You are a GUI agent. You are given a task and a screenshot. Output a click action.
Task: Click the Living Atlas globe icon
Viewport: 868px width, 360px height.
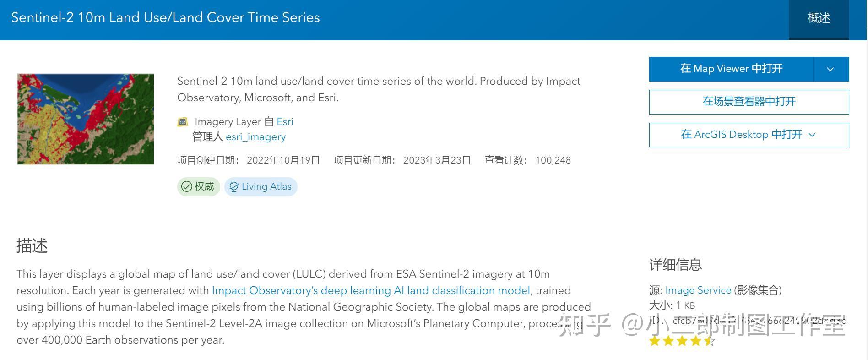[x=234, y=187]
